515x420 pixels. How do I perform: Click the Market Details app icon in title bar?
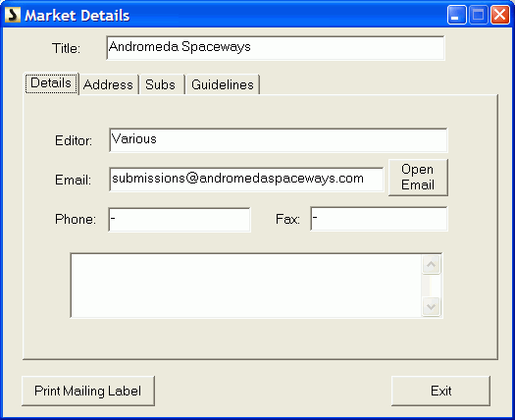(x=13, y=15)
